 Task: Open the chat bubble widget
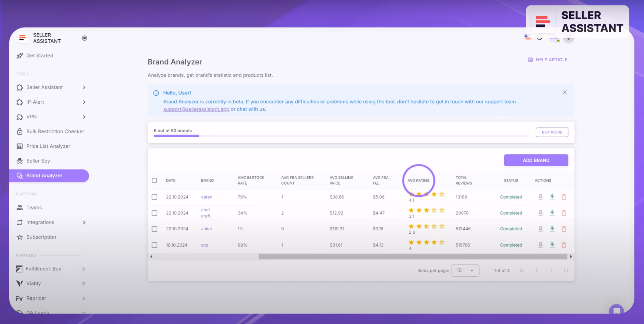[616, 310]
